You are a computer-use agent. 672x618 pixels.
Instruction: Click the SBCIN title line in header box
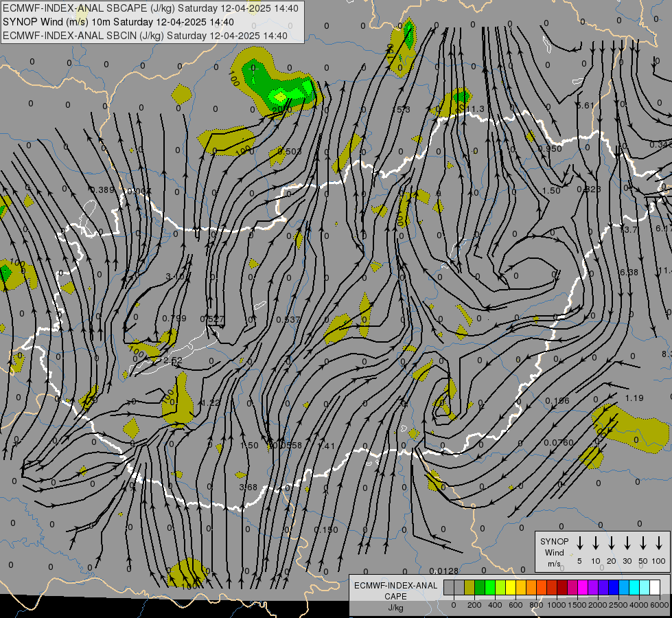pos(145,36)
